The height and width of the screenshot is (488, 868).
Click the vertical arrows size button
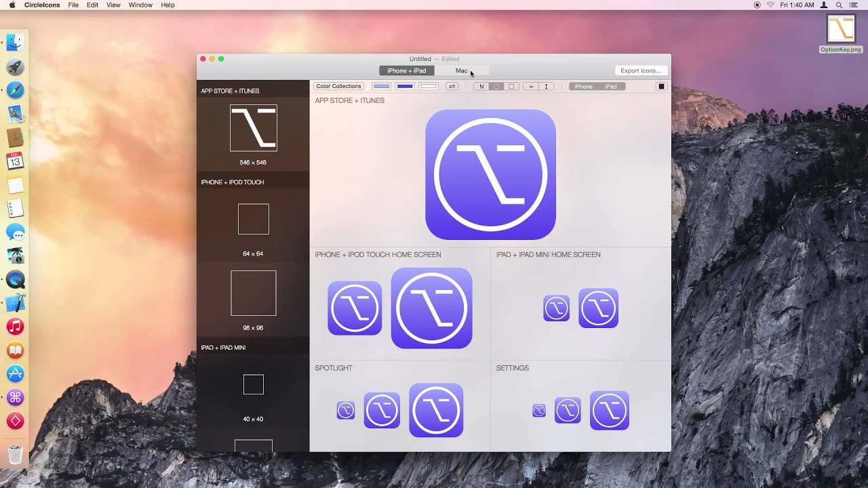pos(546,86)
